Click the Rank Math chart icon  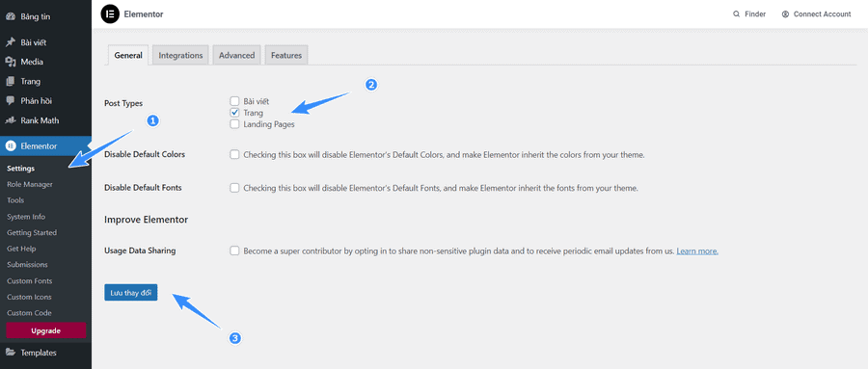[x=10, y=120]
